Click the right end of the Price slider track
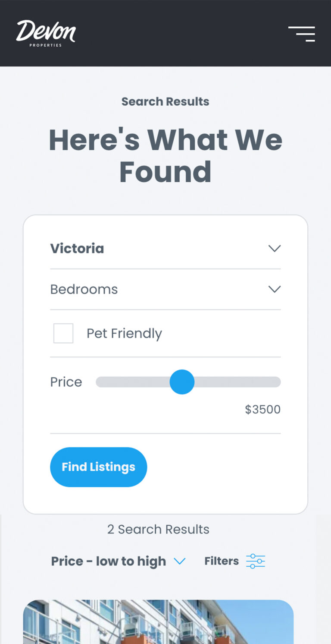Viewport: 331px width, 644px height. (276, 382)
